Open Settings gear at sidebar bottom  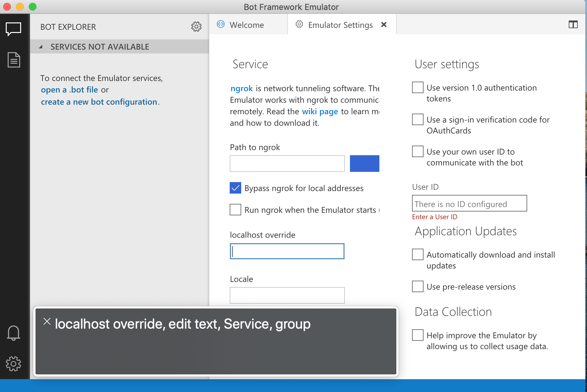(x=13, y=364)
